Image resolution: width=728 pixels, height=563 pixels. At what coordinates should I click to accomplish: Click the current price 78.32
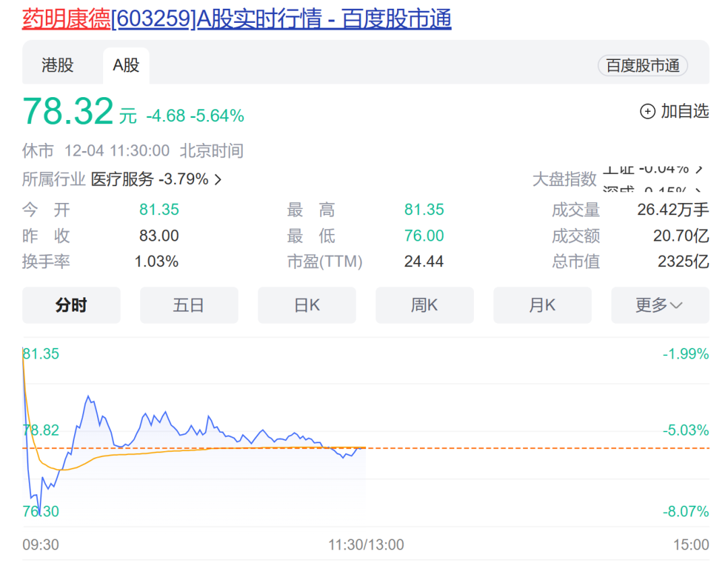68,111
